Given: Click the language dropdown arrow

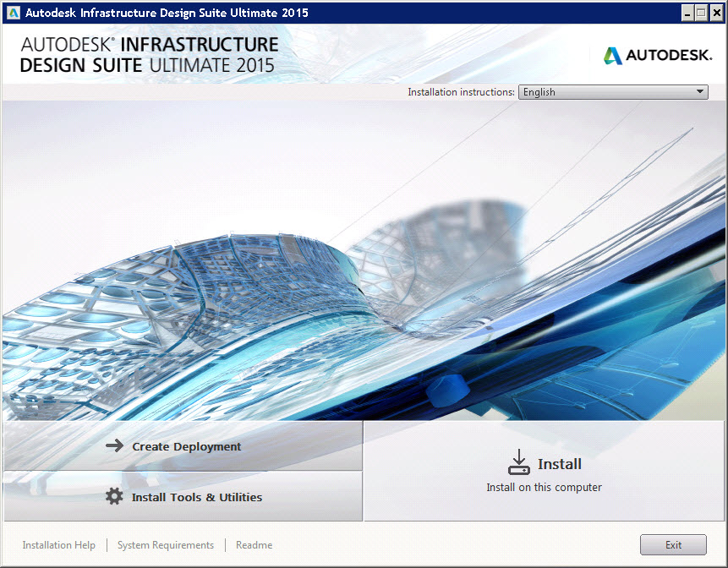Looking at the screenshot, I should pyautogui.click(x=700, y=92).
